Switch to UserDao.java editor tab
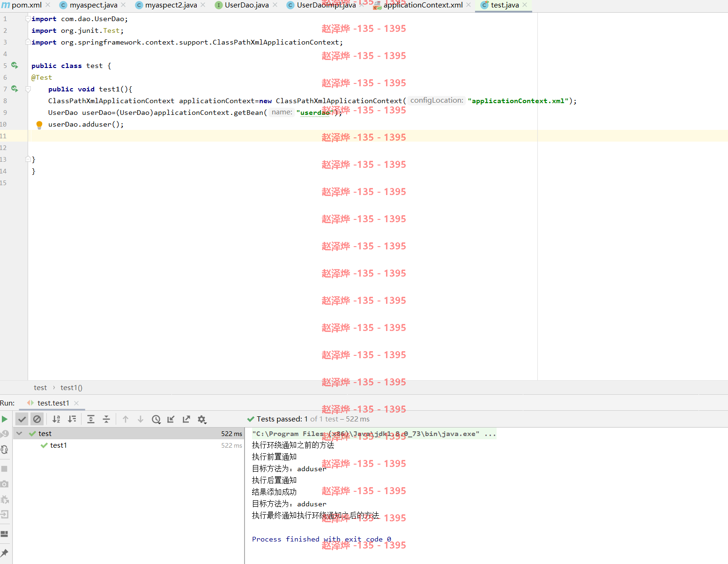The image size is (728, 564). pyautogui.click(x=247, y=5)
